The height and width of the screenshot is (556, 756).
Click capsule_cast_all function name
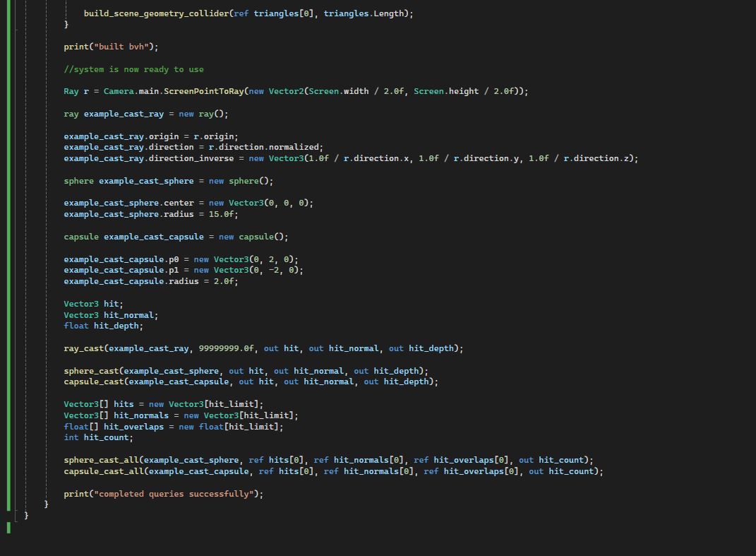pos(103,471)
